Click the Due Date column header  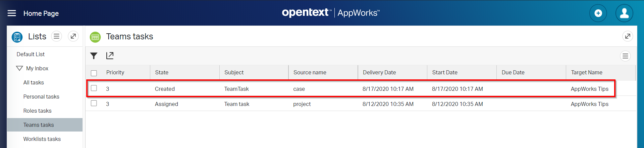tap(513, 73)
